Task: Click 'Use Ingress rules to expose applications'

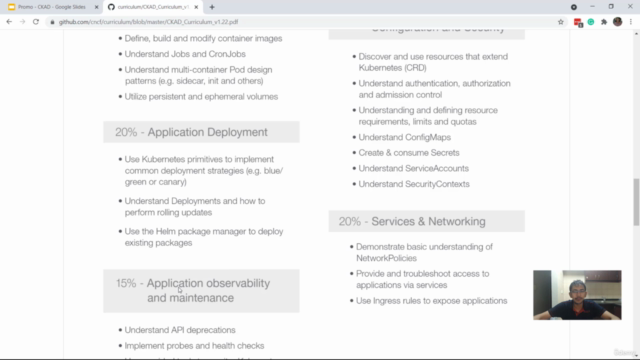Action: pyautogui.click(x=431, y=301)
